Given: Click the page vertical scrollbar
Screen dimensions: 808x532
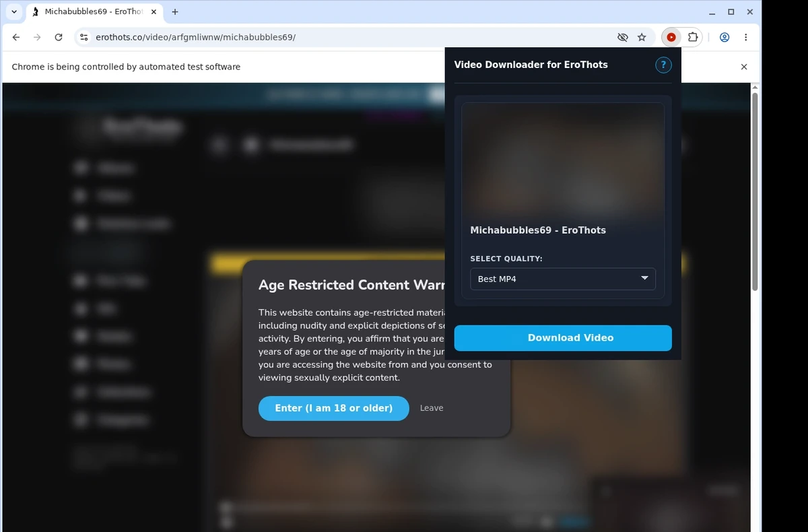Looking at the screenshot, I should [755, 191].
